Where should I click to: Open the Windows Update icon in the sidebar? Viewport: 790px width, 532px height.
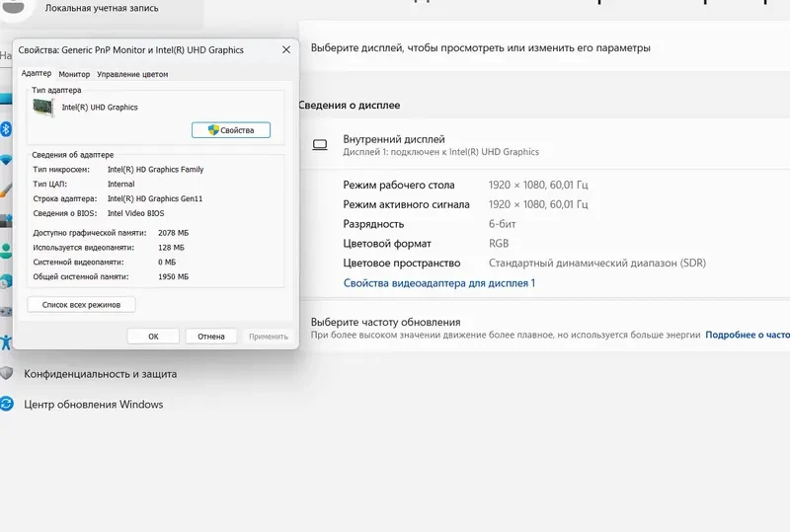point(7,404)
